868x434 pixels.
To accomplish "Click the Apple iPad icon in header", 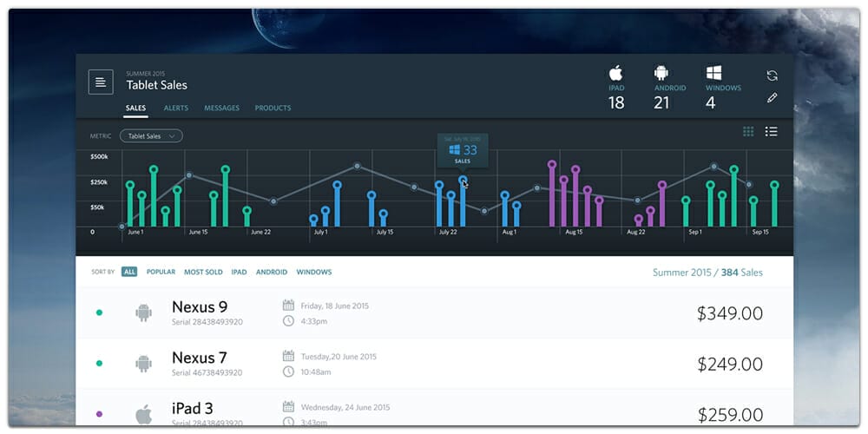I will click(615, 73).
